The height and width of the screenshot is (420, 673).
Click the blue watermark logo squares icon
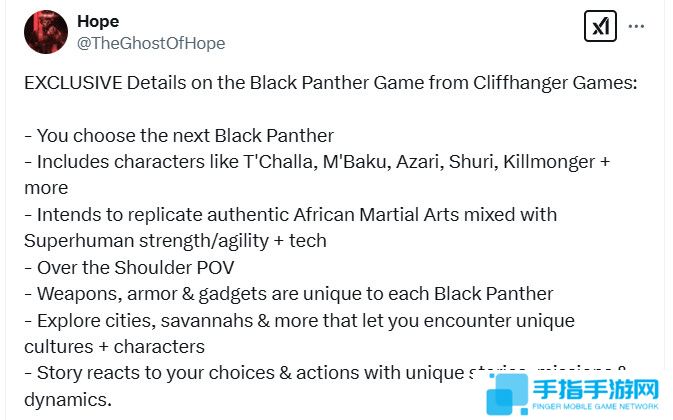coord(507,394)
